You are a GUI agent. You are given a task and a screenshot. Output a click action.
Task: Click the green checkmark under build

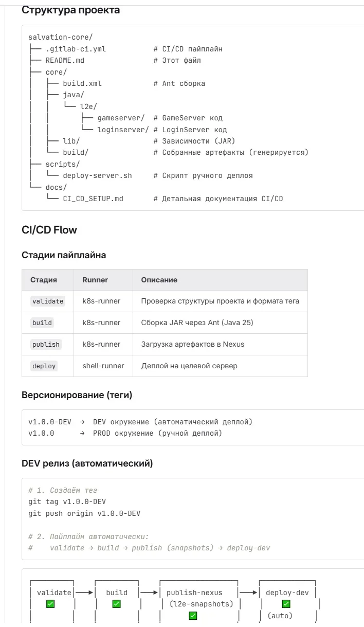117,604
